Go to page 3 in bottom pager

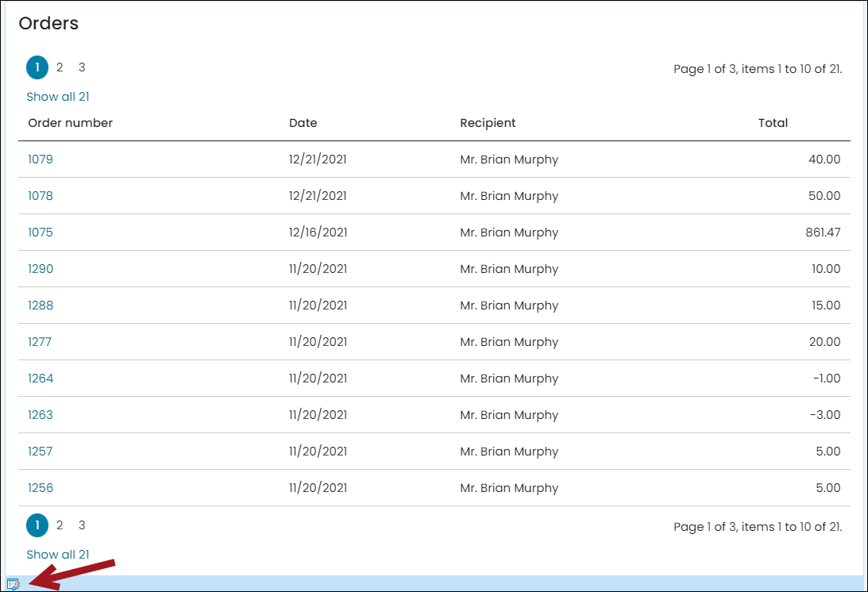coord(82,525)
